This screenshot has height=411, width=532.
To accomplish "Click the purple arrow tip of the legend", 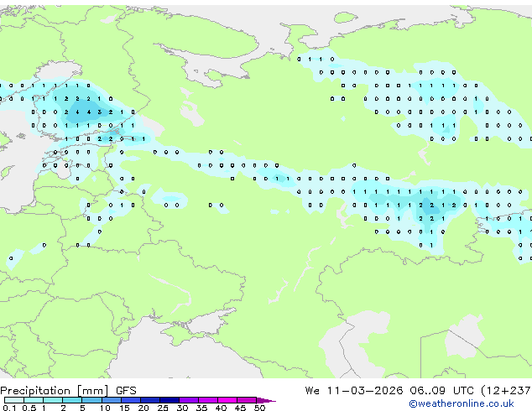I will point(266,400).
